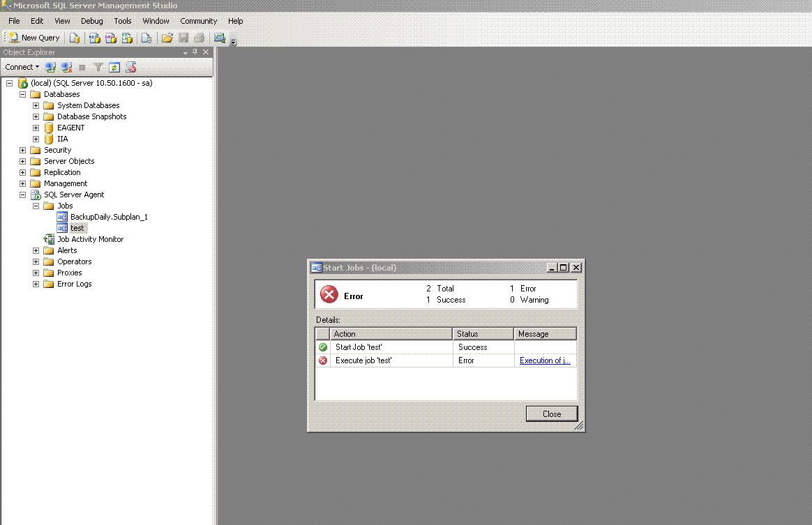
Task: Expand the Replication folder
Action: click(x=23, y=172)
